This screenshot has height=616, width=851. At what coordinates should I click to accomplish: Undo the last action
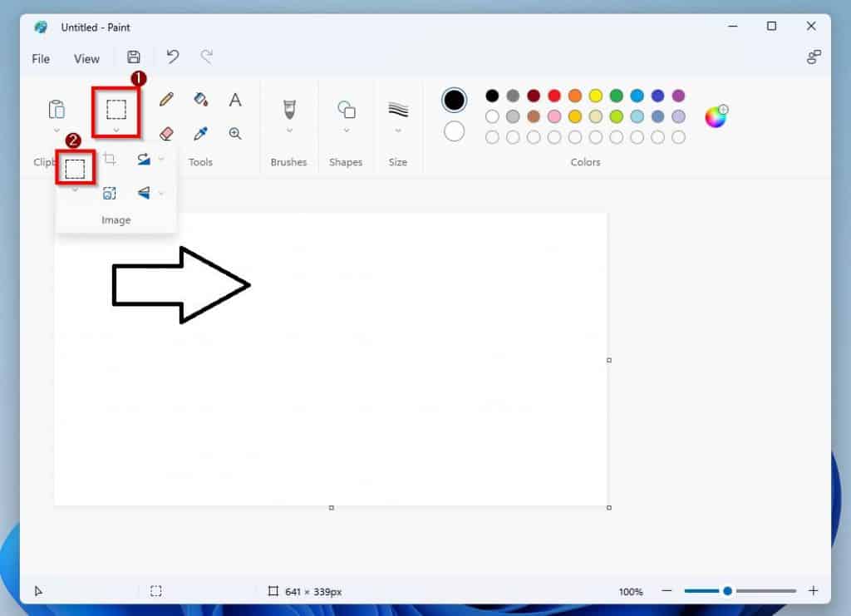pyautogui.click(x=173, y=57)
